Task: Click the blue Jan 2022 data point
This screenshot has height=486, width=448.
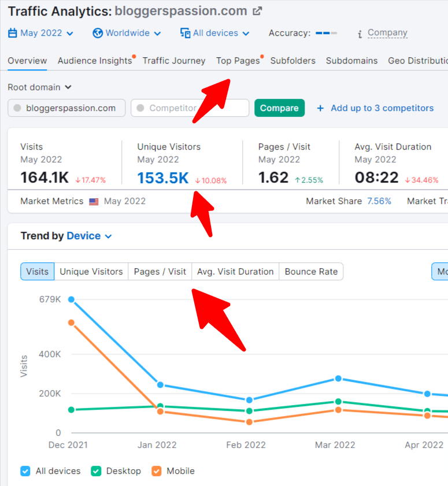Action: (x=160, y=385)
